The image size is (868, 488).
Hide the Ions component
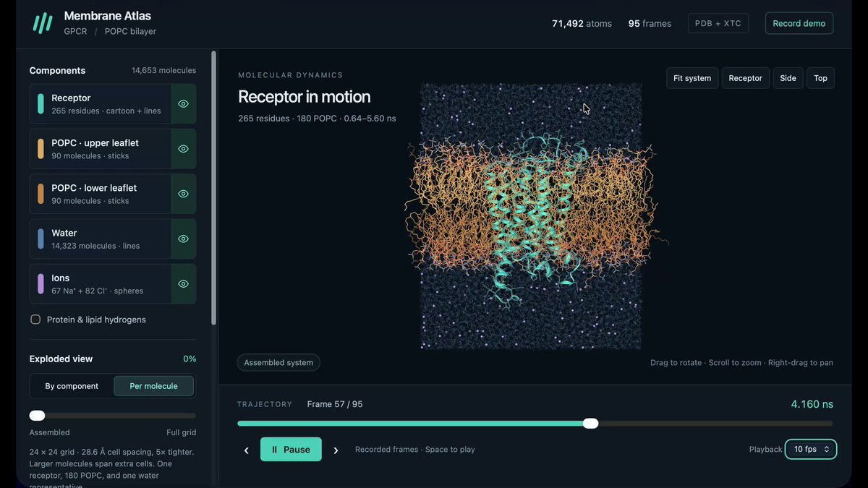(x=183, y=283)
